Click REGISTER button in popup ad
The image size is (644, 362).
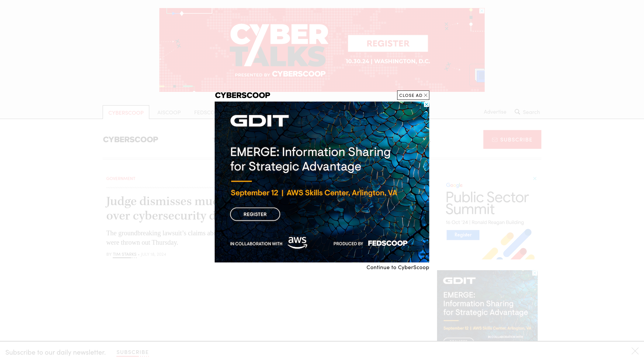tap(255, 214)
